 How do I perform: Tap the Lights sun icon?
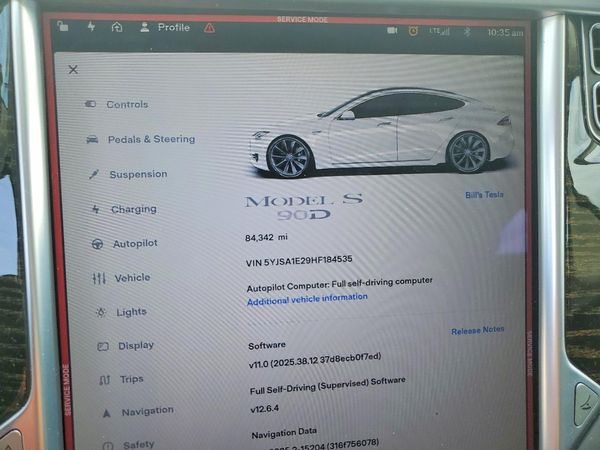click(101, 313)
